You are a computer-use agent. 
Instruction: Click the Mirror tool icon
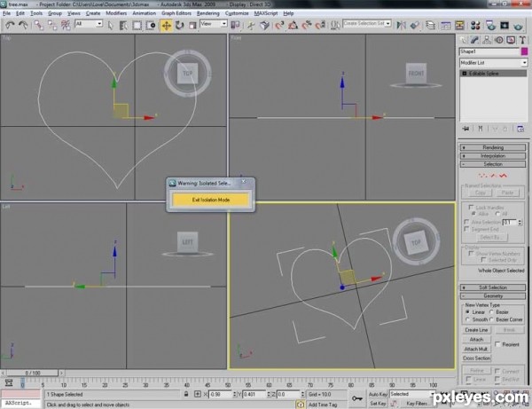402,25
